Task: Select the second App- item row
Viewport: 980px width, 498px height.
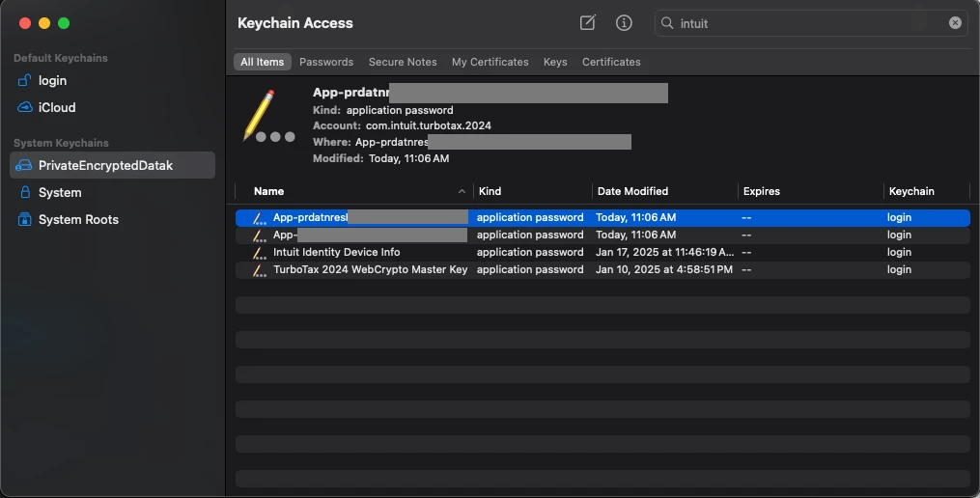Action: [x=602, y=235]
